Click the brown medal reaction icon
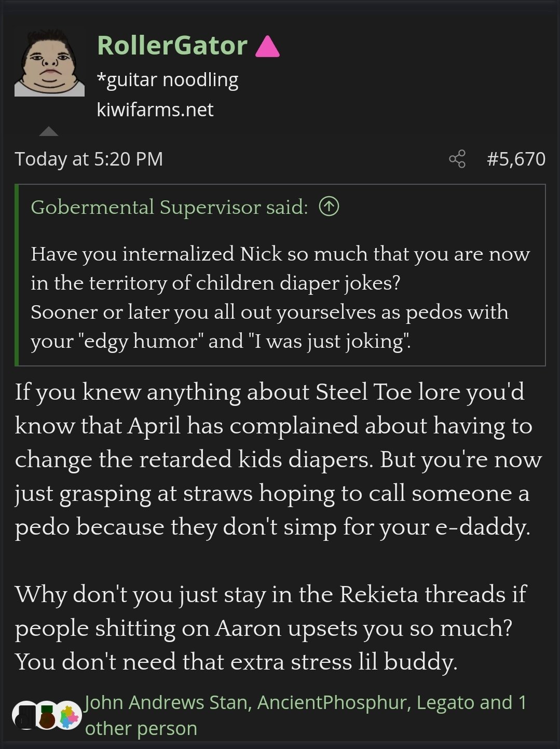This screenshot has height=749, width=560. pos(47,716)
